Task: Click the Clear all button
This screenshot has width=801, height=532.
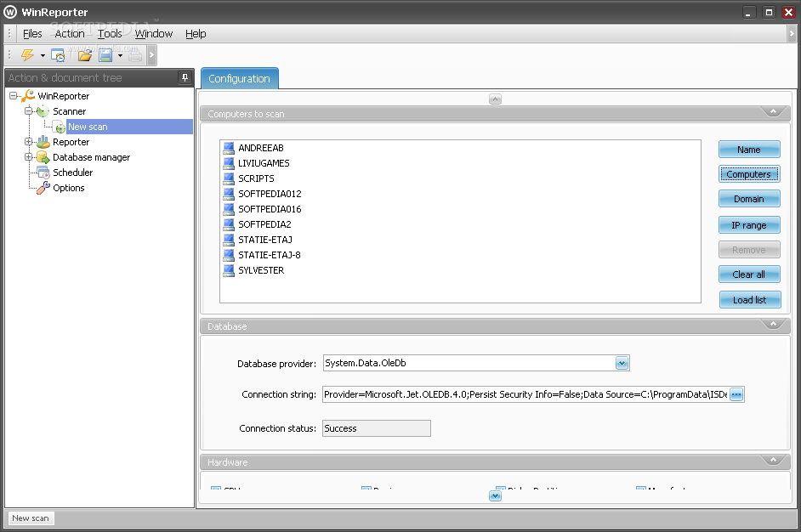Action: pyautogui.click(x=749, y=274)
